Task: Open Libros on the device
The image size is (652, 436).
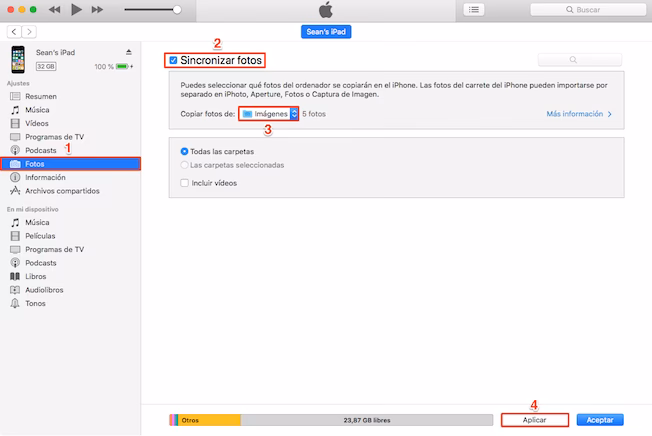Action: (x=70, y=276)
